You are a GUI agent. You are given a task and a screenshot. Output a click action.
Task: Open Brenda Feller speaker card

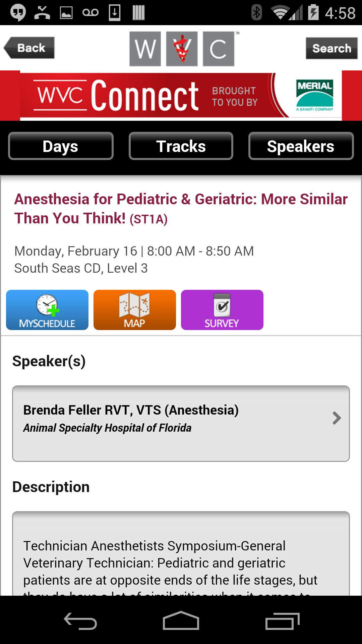click(x=168, y=423)
